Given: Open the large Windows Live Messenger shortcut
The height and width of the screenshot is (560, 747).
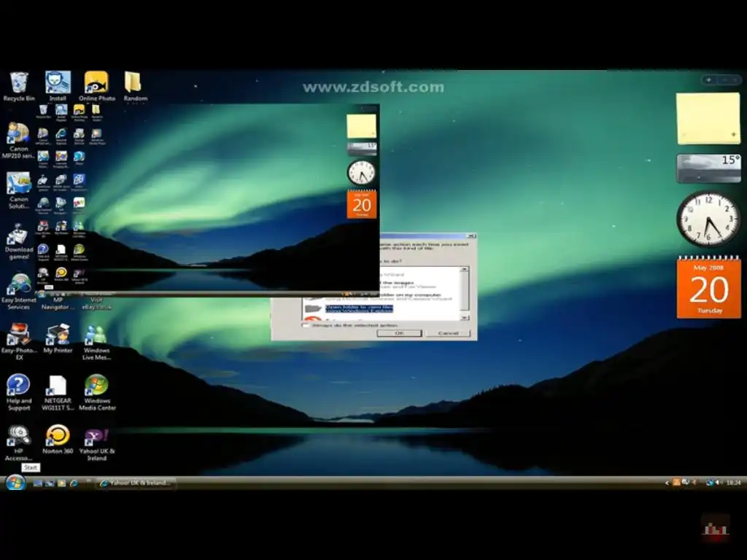Looking at the screenshot, I should tap(97, 342).
